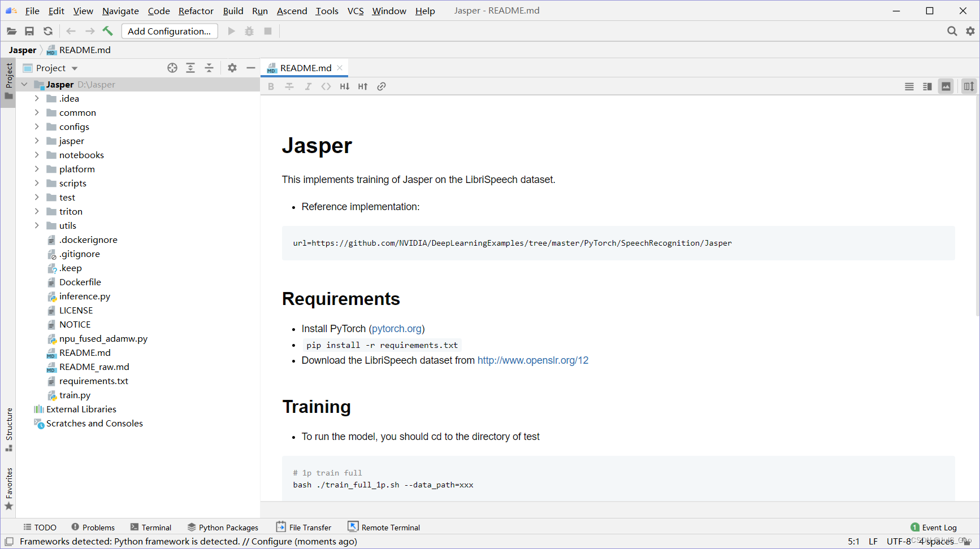Open the Refactor menu
This screenshot has width=980, height=549.
196,11
